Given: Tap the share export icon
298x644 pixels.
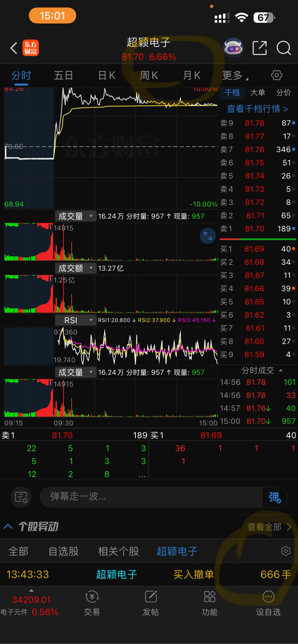Looking at the screenshot, I should pyautogui.click(x=260, y=48).
